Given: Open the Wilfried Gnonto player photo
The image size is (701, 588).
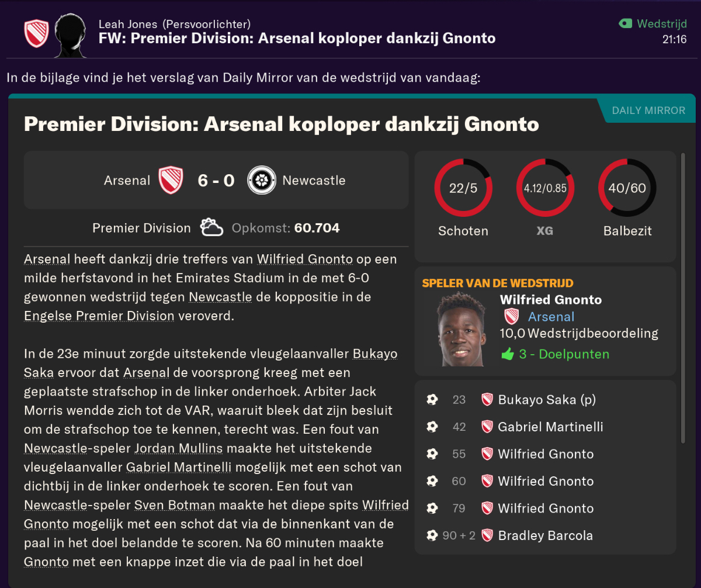Looking at the screenshot, I should pos(461,330).
